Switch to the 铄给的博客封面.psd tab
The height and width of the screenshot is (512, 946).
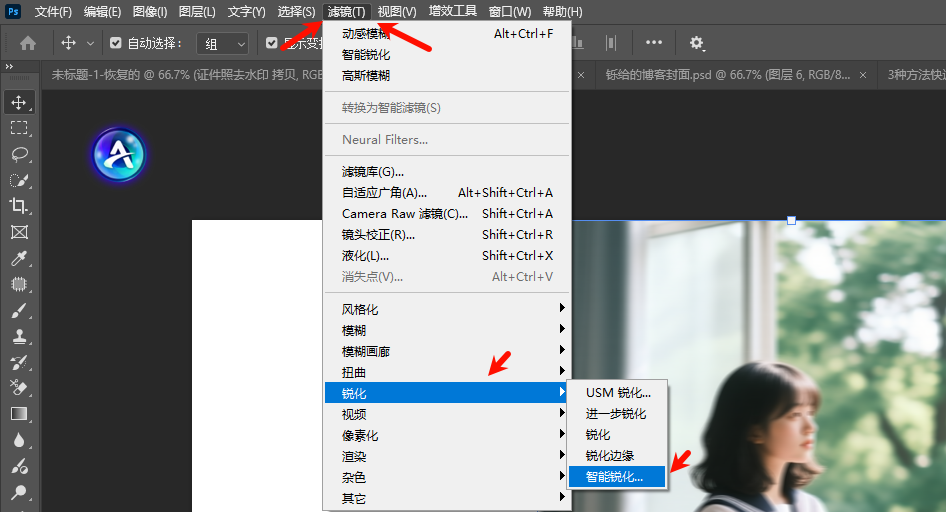[x=727, y=75]
